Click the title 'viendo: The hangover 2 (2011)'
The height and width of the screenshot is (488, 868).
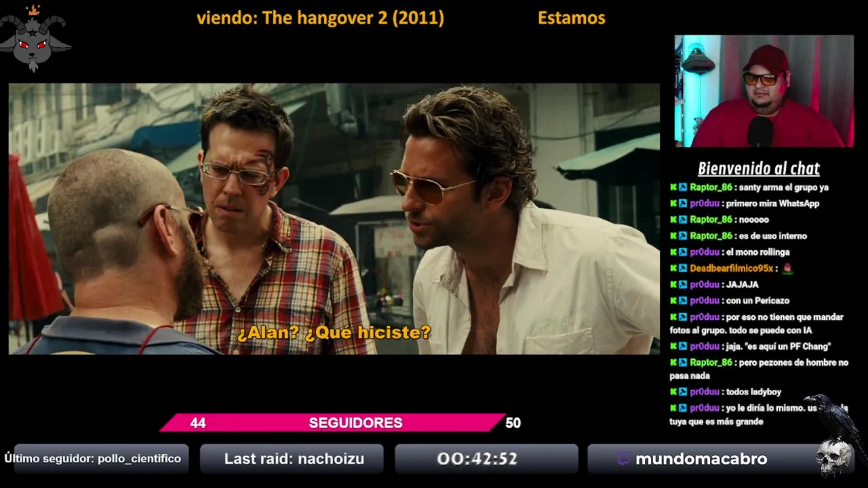coord(320,18)
